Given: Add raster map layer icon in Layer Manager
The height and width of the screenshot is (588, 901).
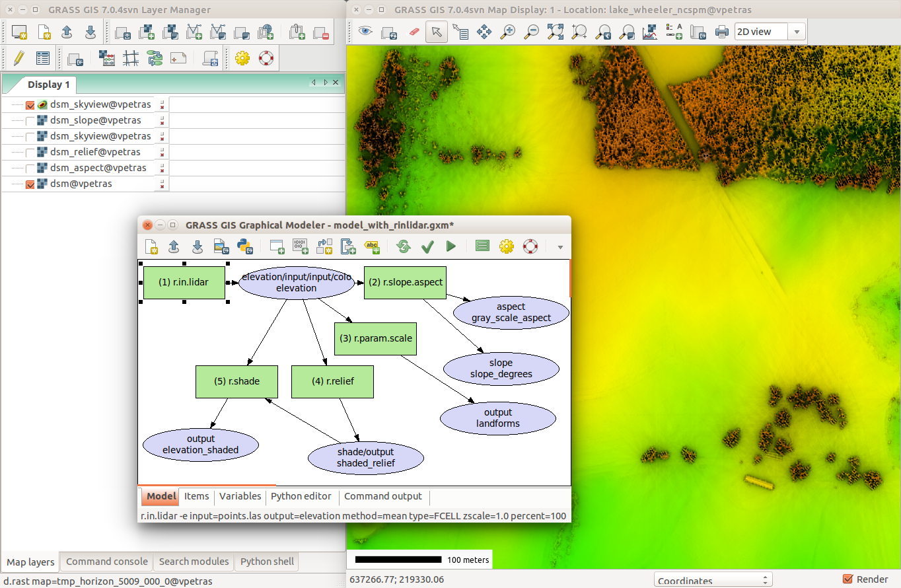Looking at the screenshot, I should click(147, 32).
